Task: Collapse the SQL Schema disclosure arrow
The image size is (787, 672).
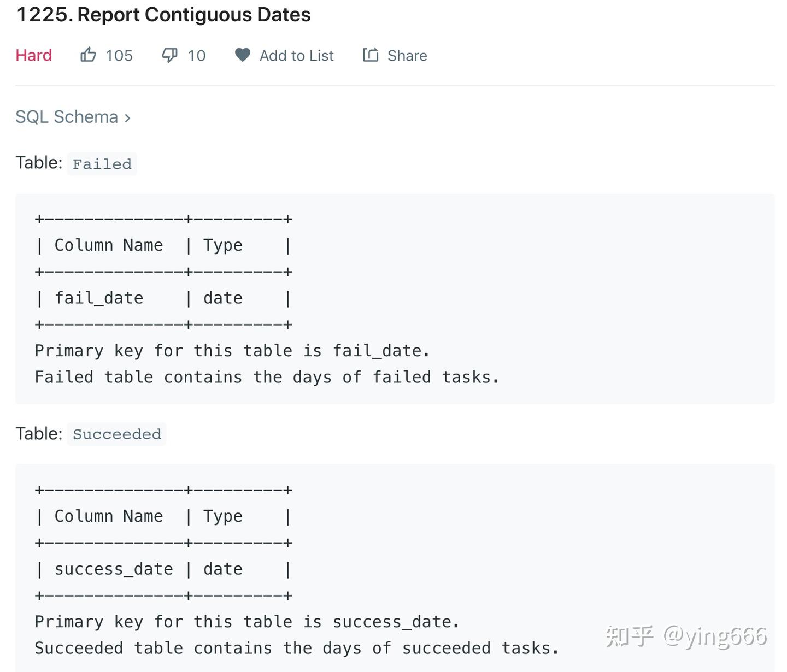Action: [127, 117]
